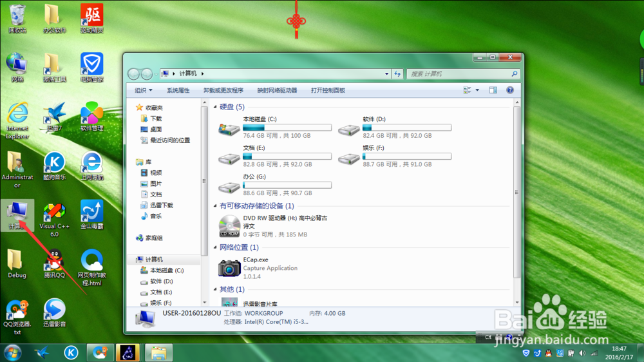Open the Debug folder on desktop
The image size is (644, 362).
coord(17,264)
